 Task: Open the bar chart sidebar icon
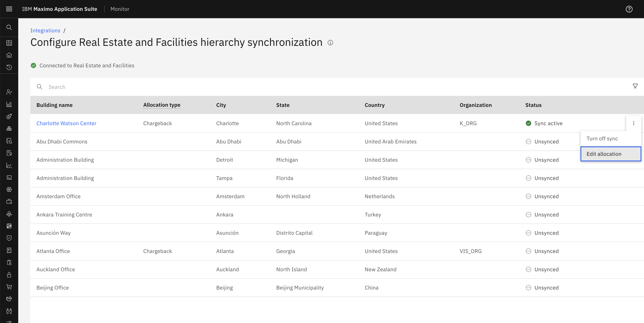9,104
